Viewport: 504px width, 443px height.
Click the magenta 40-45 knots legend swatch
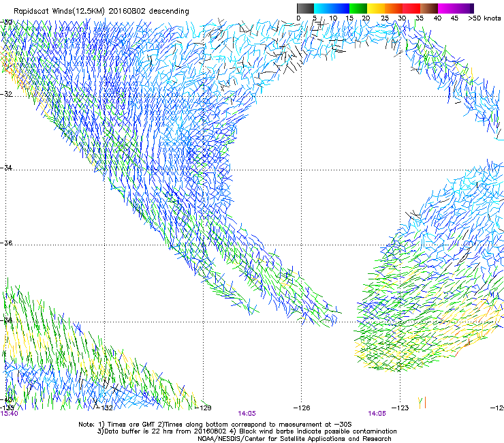point(447,8)
